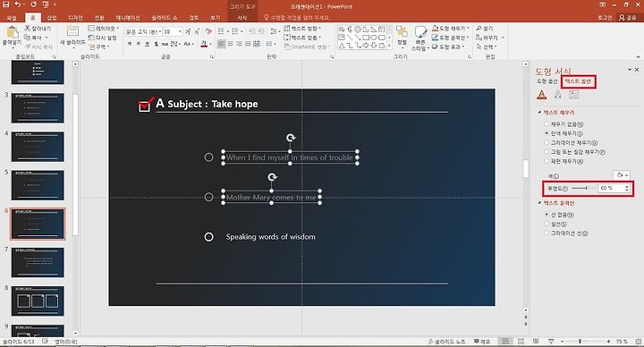Open the Slide Show (슬라이드 쇼) tab
This screenshot has height=347, width=644.
165,18
